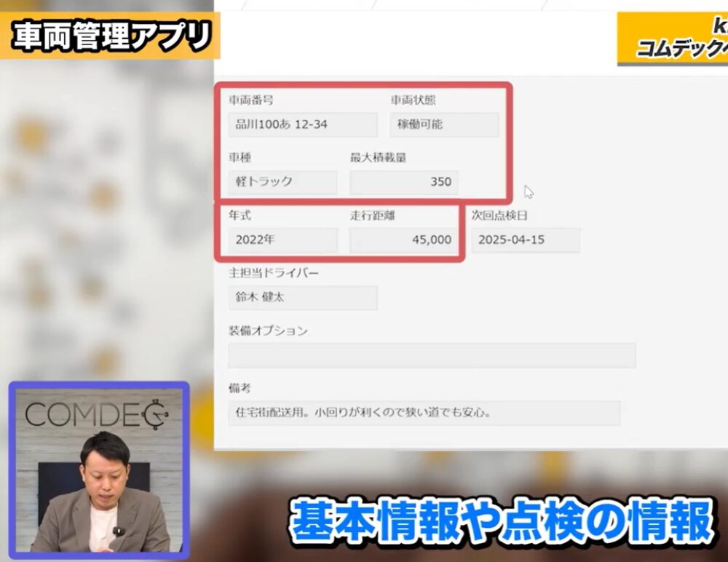Select the 走行距離 field showing 45,000
The height and width of the screenshot is (562, 728).
404,240
